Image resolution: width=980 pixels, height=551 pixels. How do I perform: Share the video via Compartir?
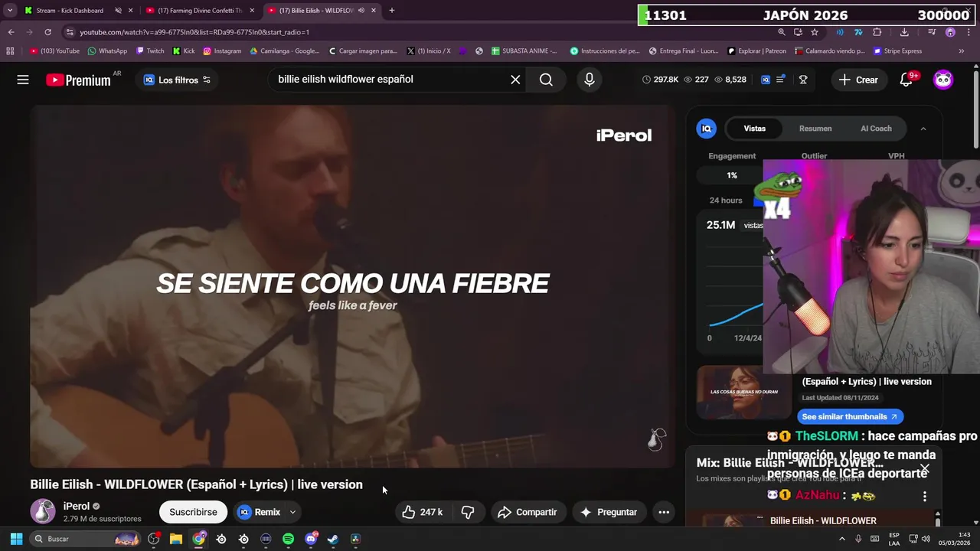527,512
